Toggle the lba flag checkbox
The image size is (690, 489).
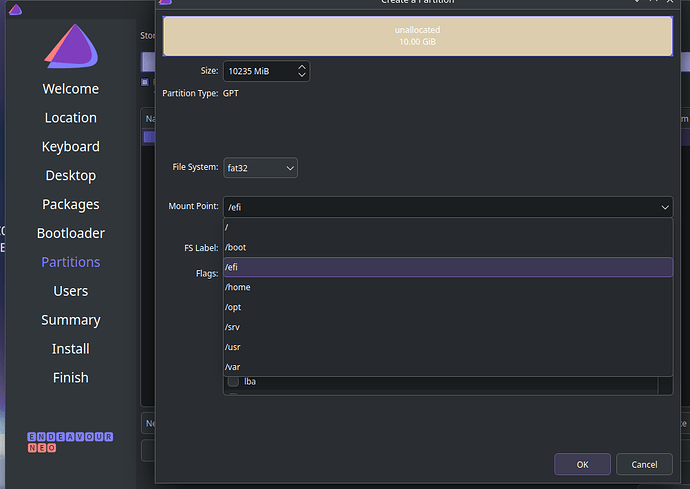coord(233,381)
